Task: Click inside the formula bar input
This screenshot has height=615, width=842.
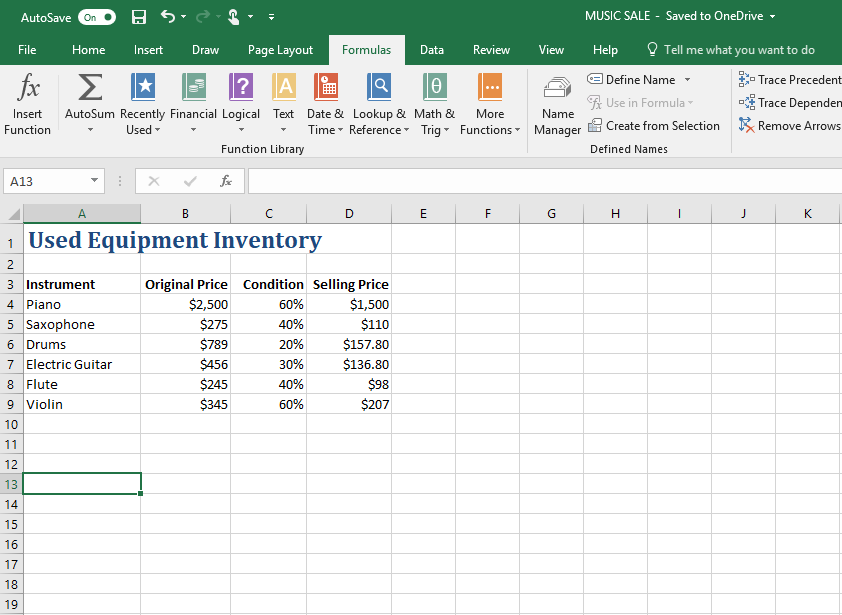Action: [540, 181]
